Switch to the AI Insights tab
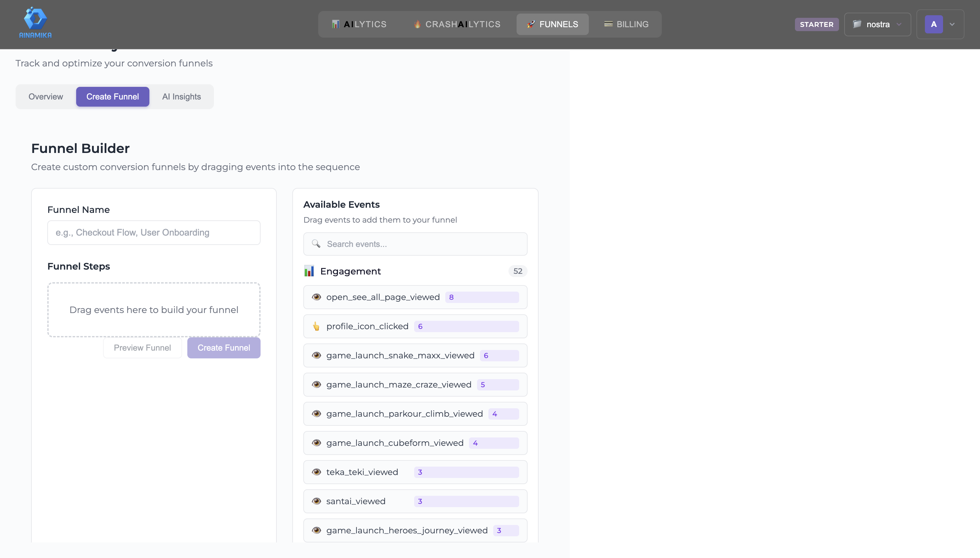980x558 pixels. click(181, 97)
